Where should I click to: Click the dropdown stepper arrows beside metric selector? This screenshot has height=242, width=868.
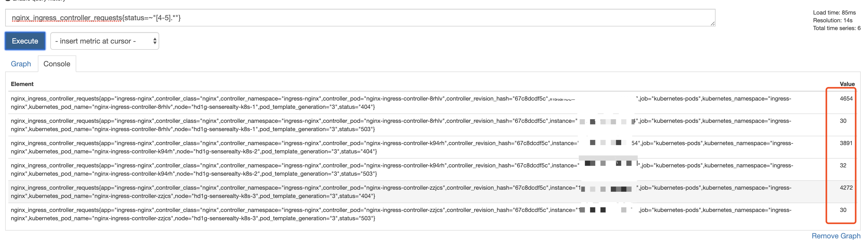click(154, 41)
